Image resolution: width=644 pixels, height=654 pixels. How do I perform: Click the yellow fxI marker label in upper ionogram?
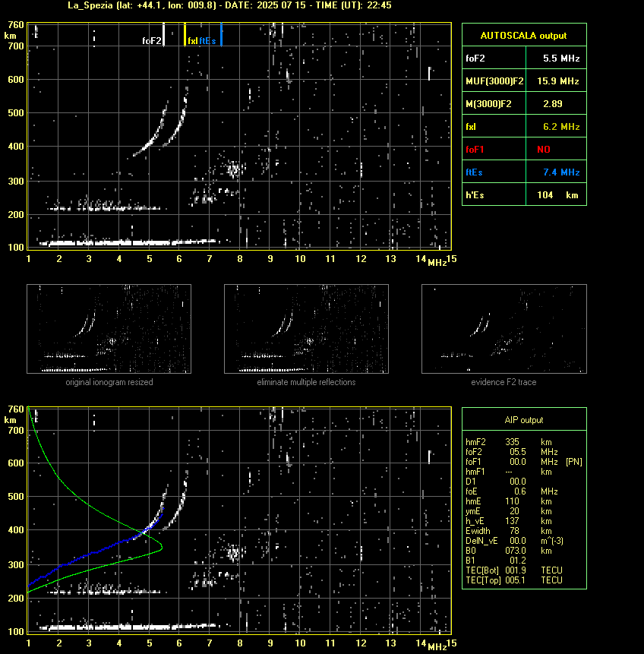(192, 41)
